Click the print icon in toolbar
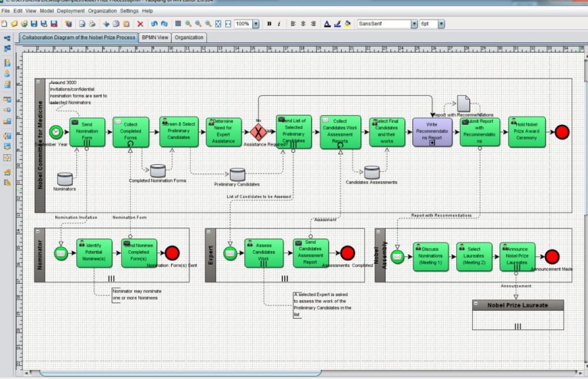This screenshot has height=379, width=588. (x=92, y=24)
